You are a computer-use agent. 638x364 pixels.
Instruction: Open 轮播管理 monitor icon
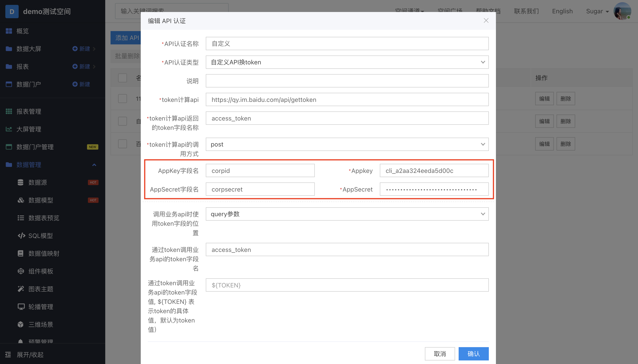click(21, 307)
